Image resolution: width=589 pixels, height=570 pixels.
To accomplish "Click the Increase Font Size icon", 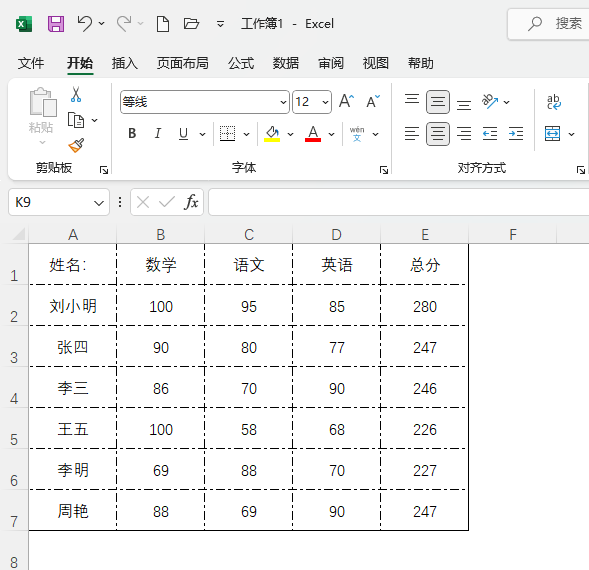I will [346, 101].
